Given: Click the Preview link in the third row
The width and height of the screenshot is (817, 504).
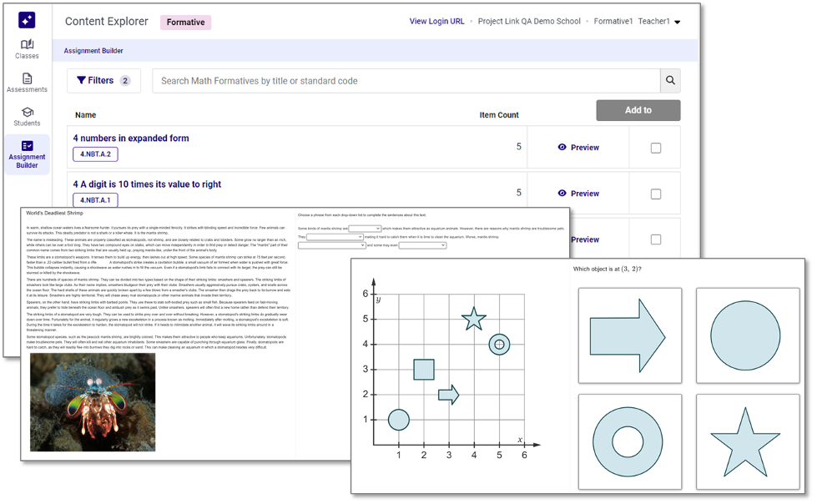Looking at the screenshot, I should point(585,239).
